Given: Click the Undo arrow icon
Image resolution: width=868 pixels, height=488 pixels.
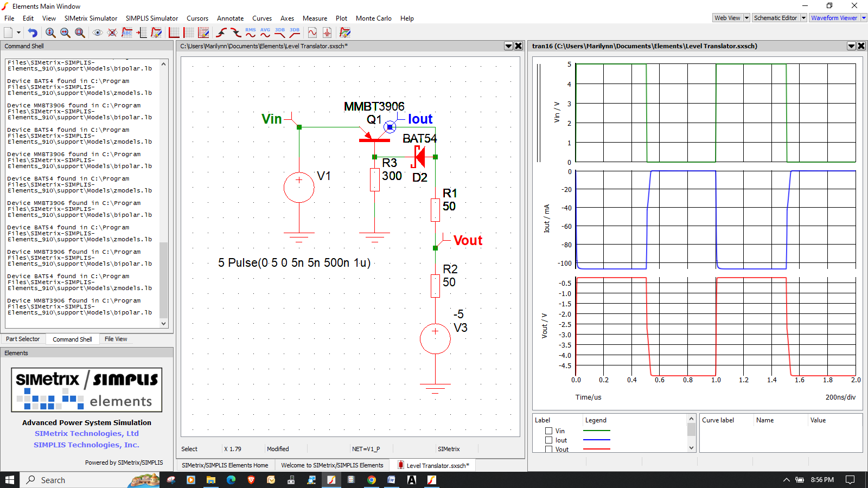Looking at the screenshot, I should (33, 33).
